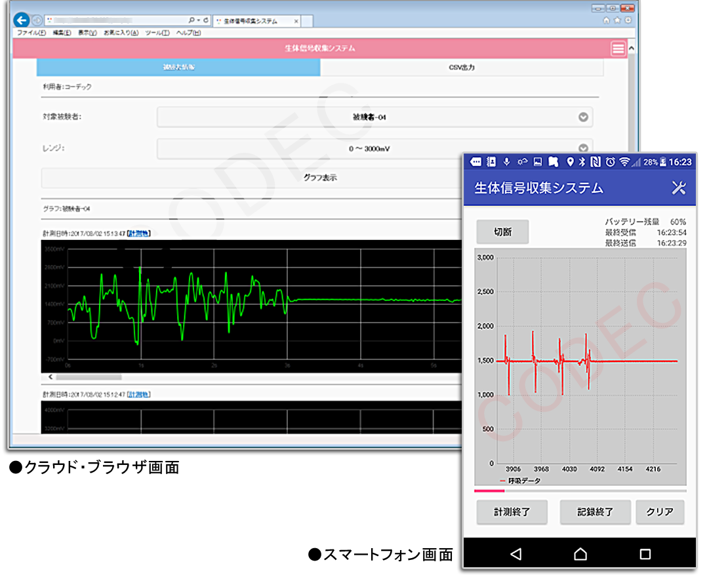Click the 計測地 link for 15:13:47 measurement

tap(139, 233)
